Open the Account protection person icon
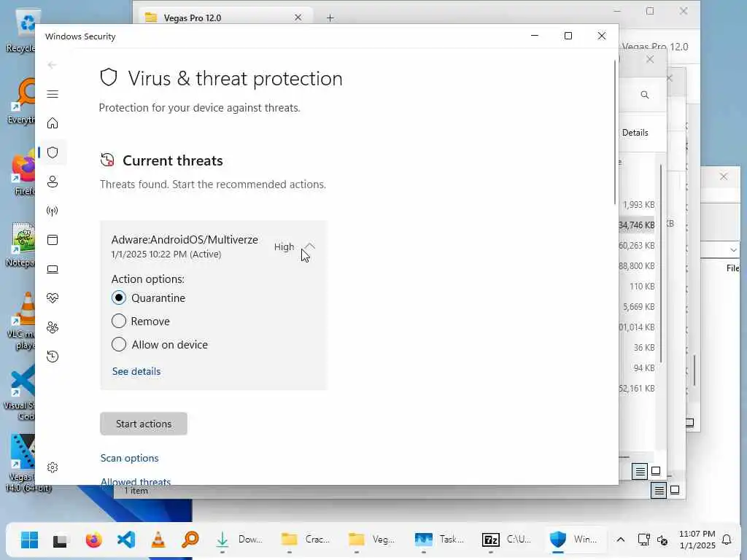Image resolution: width=747 pixels, height=560 pixels. (x=53, y=182)
